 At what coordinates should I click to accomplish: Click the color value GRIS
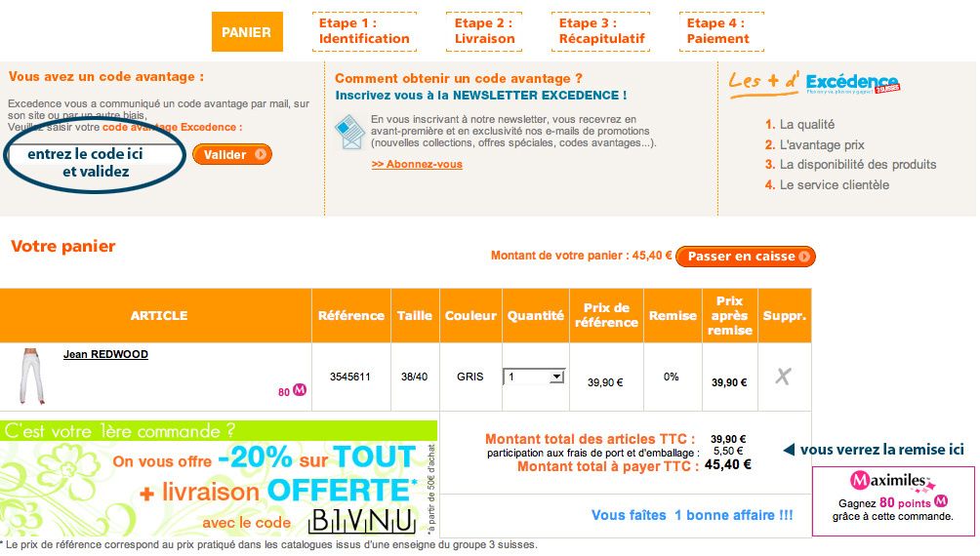[x=470, y=377]
